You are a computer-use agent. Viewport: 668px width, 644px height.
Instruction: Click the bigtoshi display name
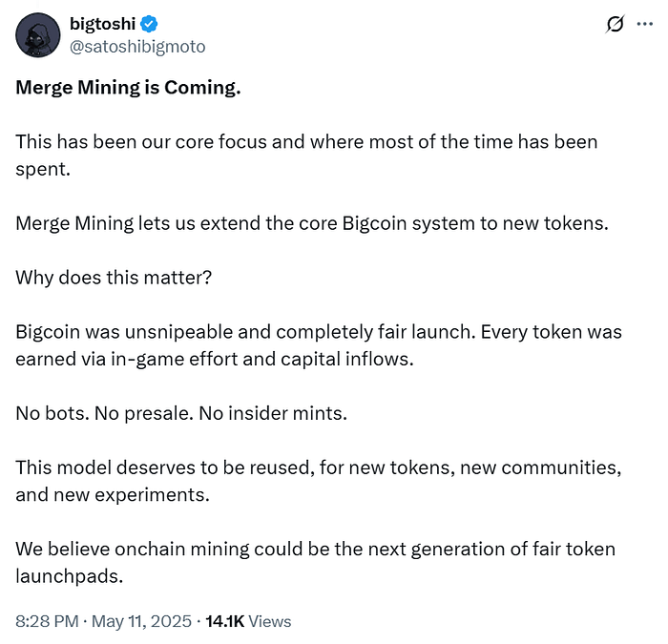coord(103,24)
